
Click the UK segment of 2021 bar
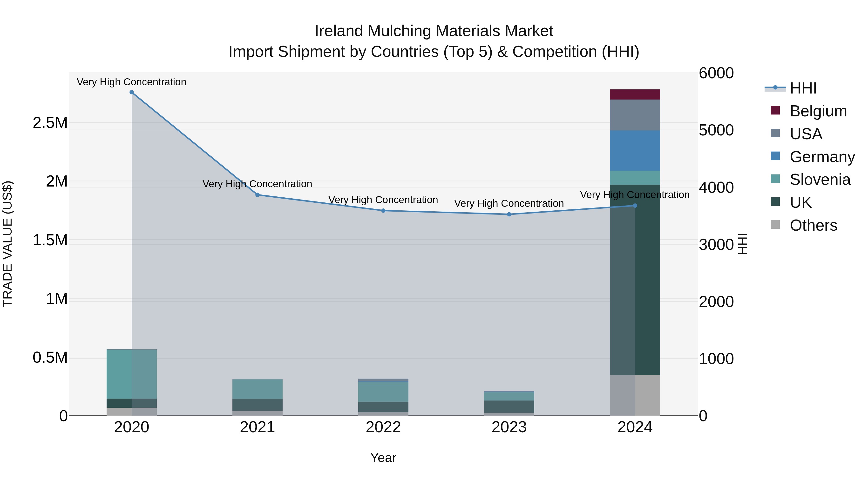click(258, 405)
